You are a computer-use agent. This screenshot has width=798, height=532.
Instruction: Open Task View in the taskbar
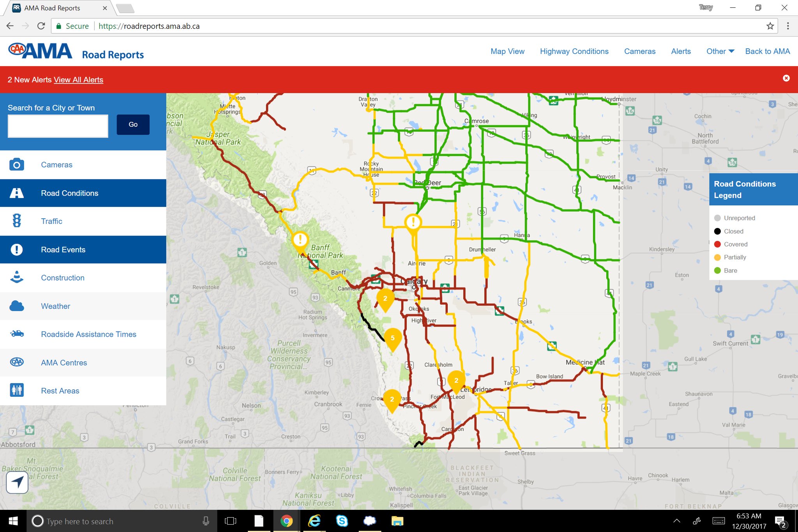[x=231, y=521]
